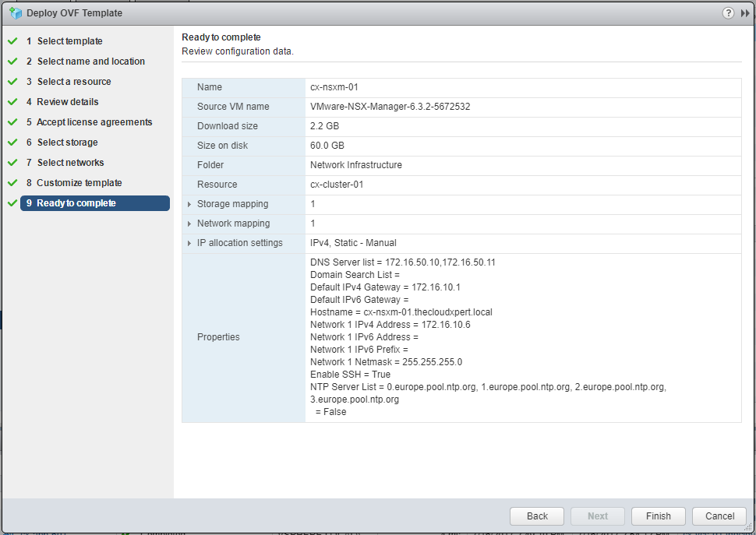Screen dimensions: 756x535
Task: Click the Properties summary text area
Action: pos(522,337)
